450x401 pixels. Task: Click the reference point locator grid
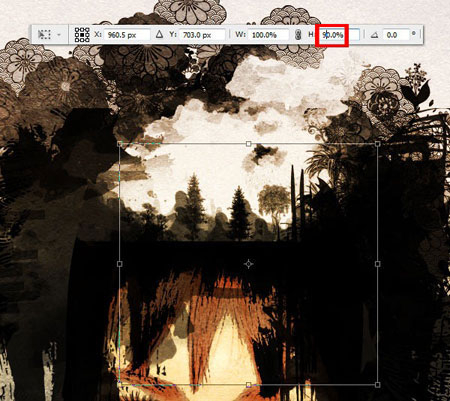(x=82, y=35)
